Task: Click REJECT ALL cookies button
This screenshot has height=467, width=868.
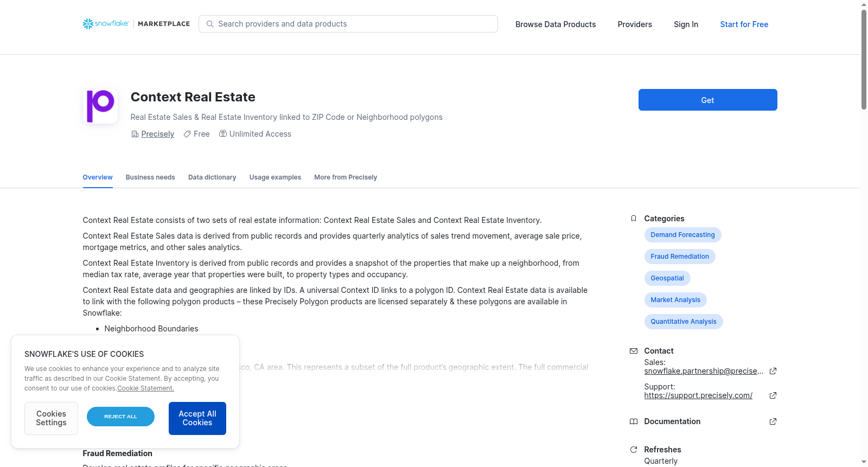Action: [x=120, y=417]
